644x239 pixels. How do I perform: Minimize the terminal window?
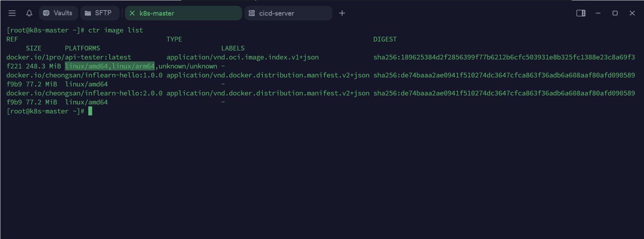[x=598, y=13]
